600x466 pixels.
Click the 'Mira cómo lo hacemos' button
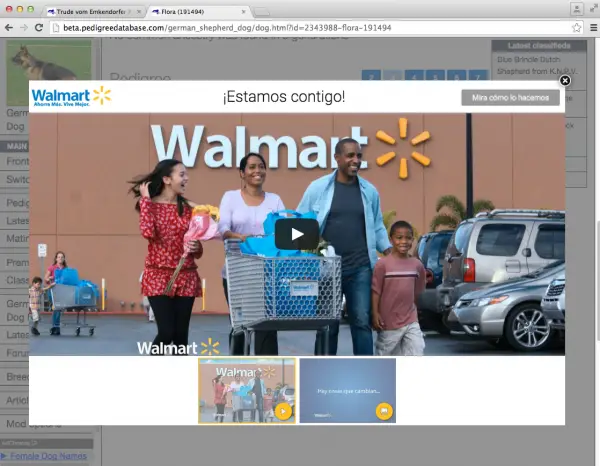point(510,98)
